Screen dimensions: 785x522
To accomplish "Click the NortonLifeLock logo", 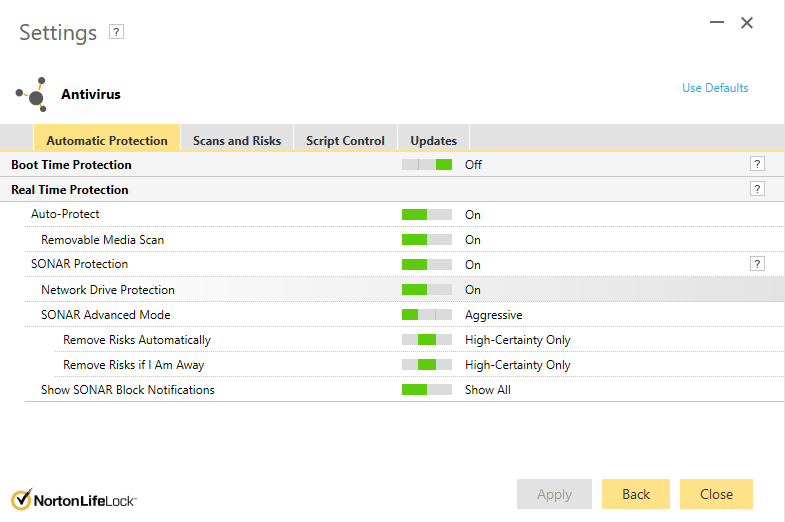I will [74, 499].
